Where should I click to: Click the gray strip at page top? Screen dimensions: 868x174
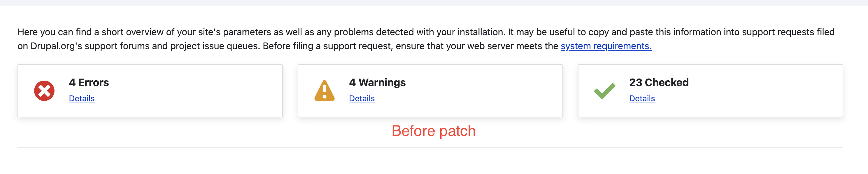434,3
